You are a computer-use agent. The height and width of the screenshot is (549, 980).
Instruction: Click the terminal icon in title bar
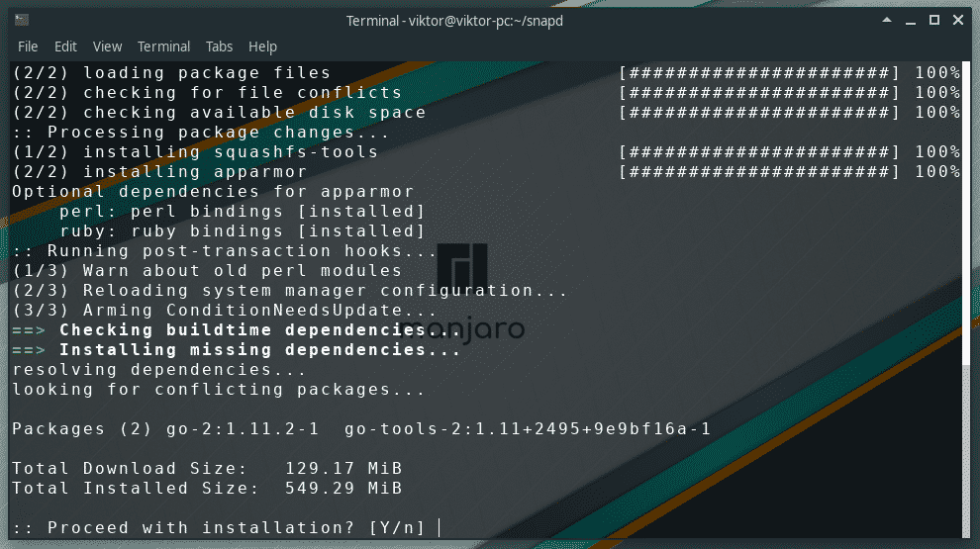22,21
